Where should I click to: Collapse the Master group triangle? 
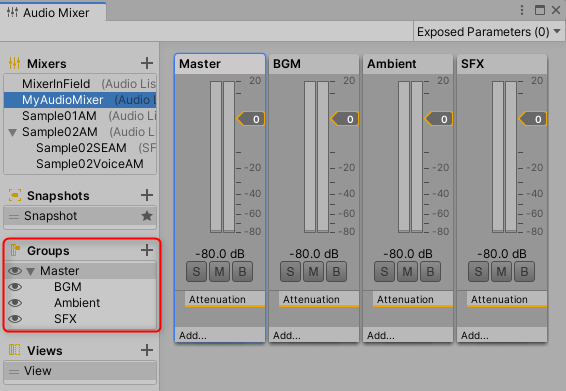31,271
